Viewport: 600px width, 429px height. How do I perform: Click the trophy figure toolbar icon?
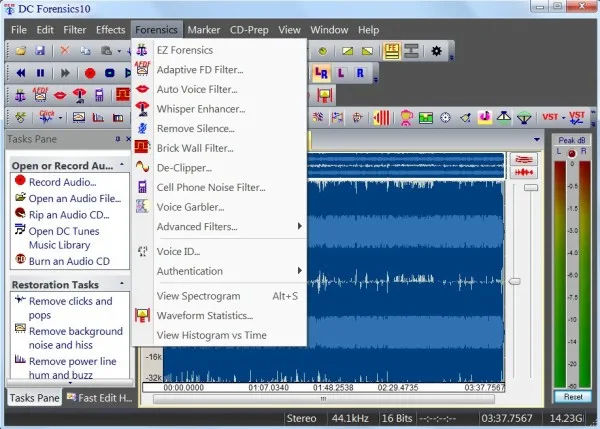click(x=406, y=117)
